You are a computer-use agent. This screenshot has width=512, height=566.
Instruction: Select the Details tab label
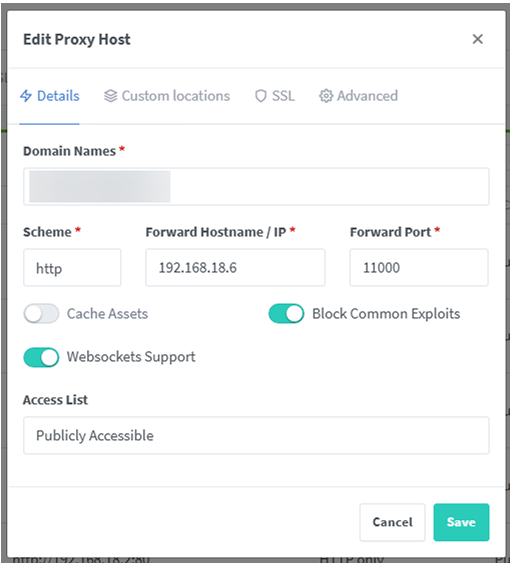click(x=58, y=96)
